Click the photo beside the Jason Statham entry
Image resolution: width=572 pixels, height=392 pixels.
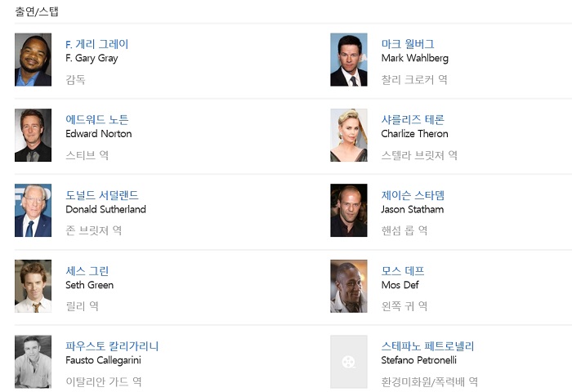pos(348,211)
